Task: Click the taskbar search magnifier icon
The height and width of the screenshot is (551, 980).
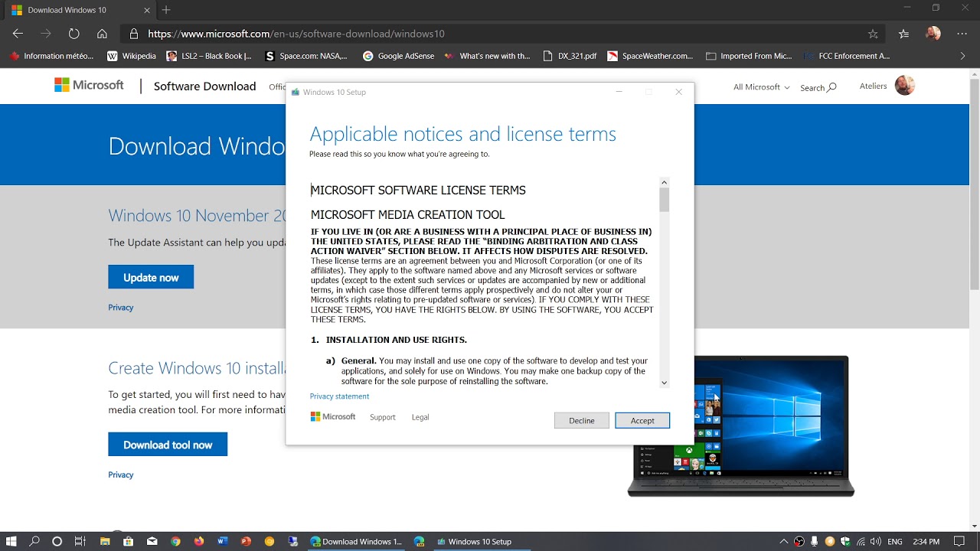Action: tap(34, 541)
